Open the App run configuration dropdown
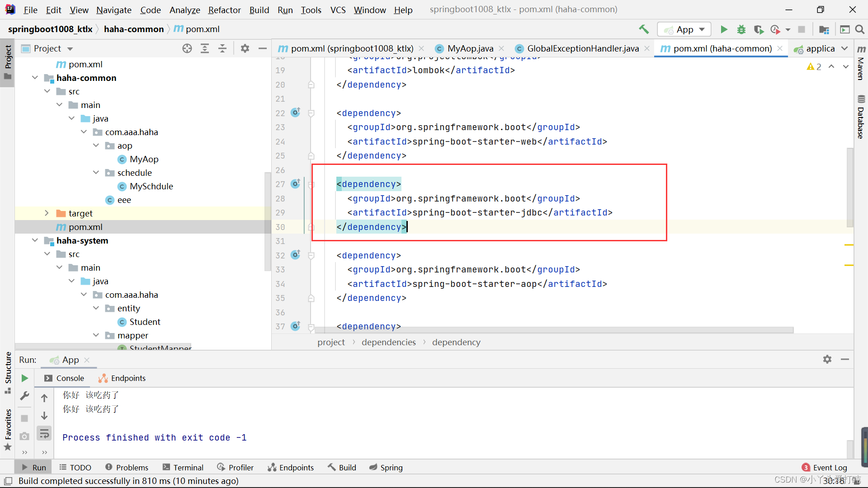 684,29
